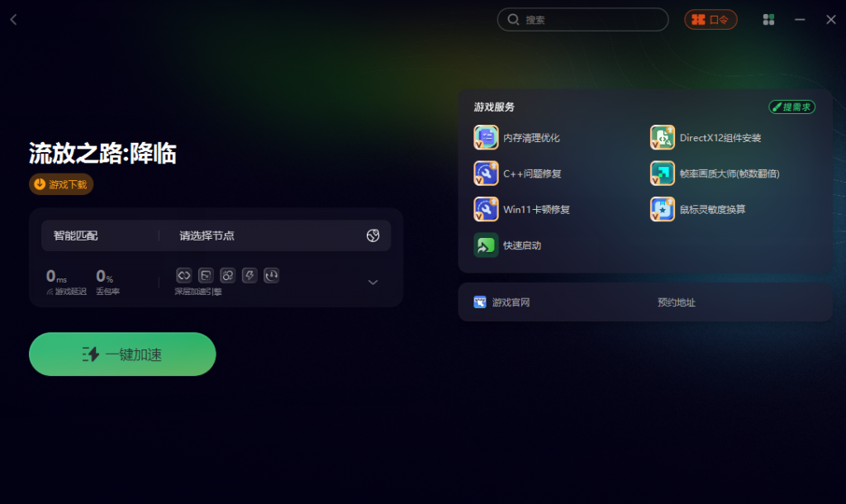Open DirectX12组件安装 service

click(x=662, y=138)
